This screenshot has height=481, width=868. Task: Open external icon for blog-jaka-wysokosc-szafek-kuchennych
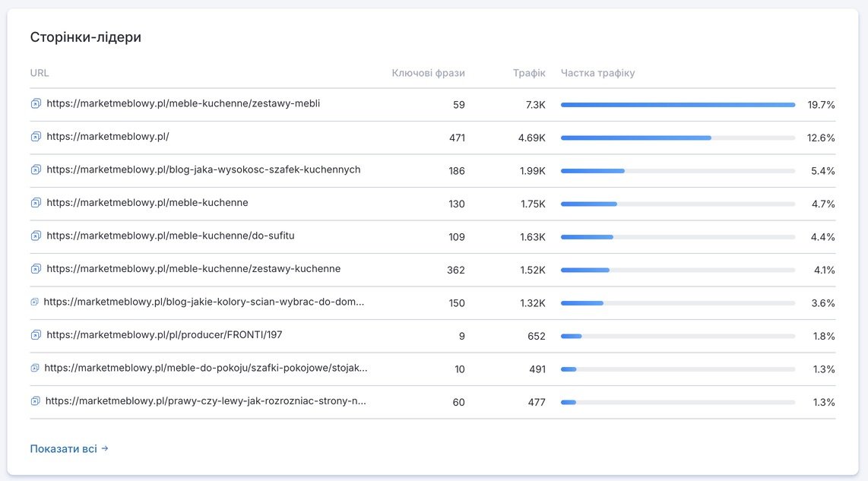[x=36, y=170]
